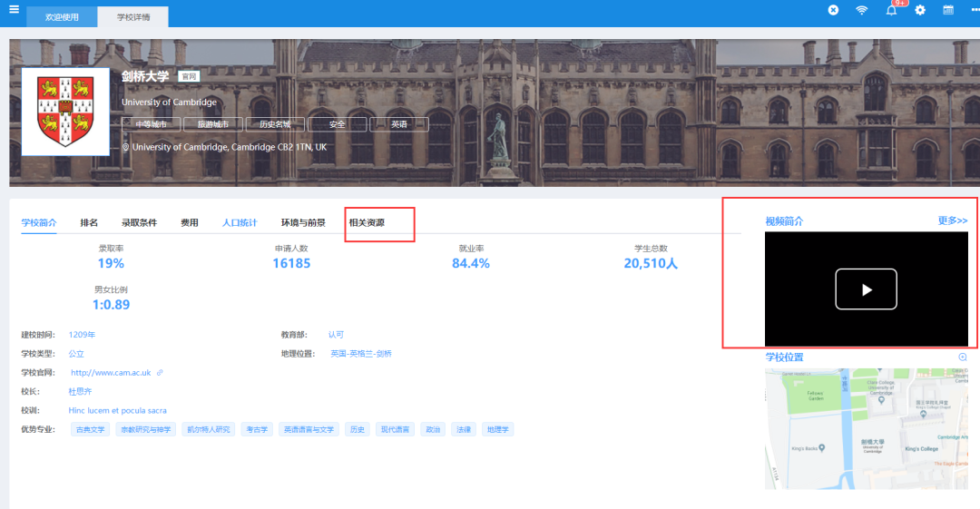Click the 官网 badge next to 剑桥大学
Screen dimensions: 980x509
188,77
